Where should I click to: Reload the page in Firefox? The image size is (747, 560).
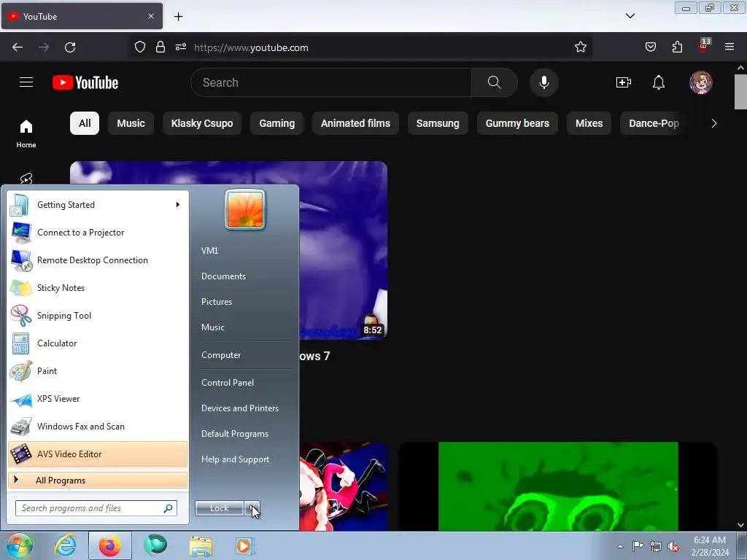click(70, 47)
